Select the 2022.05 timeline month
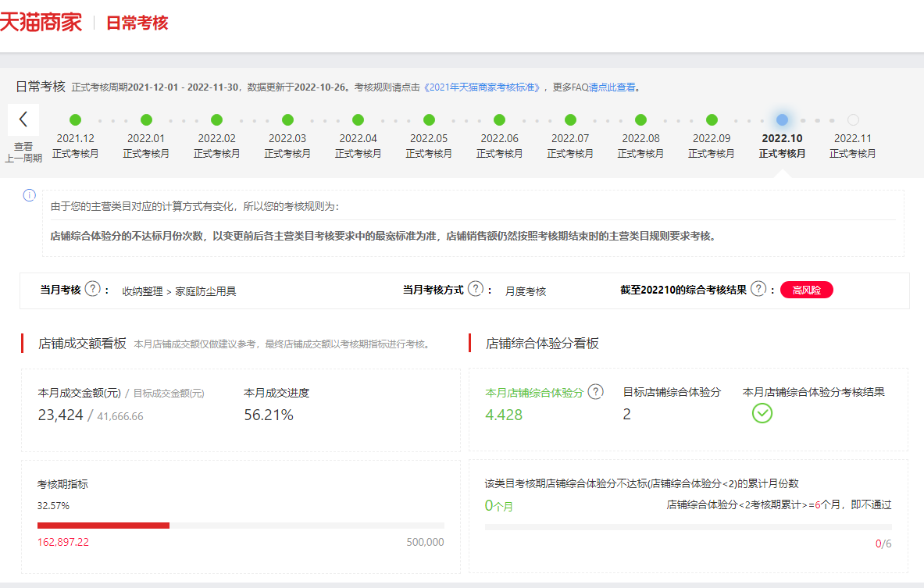The image size is (924, 588). pyautogui.click(x=429, y=137)
